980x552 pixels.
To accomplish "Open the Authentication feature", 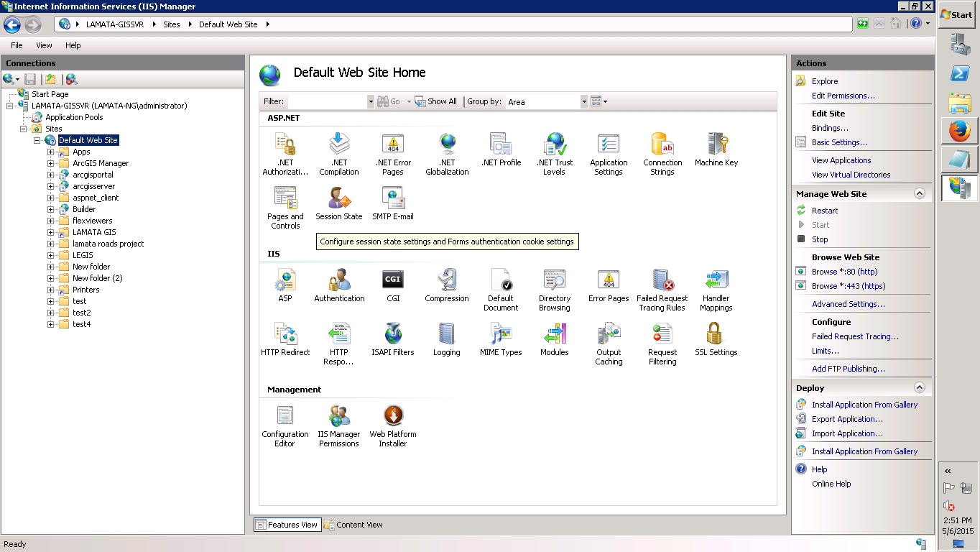I will click(x=339, y=285).
